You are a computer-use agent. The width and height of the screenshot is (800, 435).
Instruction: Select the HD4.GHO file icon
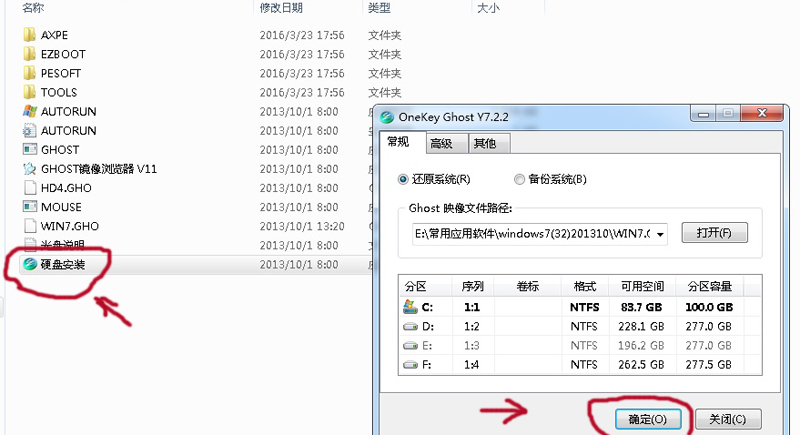tap(30, 188)
